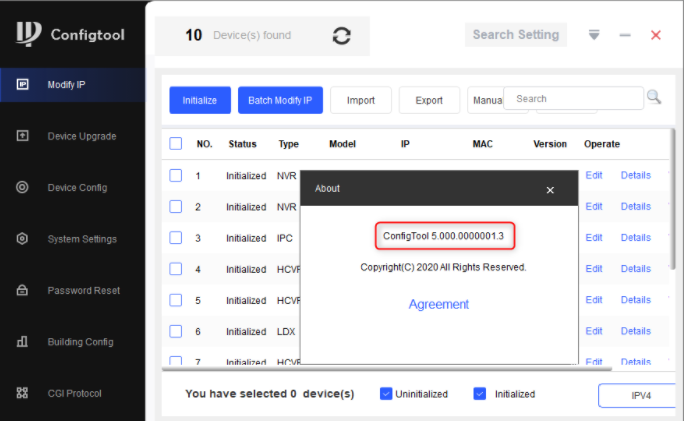Click the CGI Protocol sidebar icon

[x=22, y=393]
